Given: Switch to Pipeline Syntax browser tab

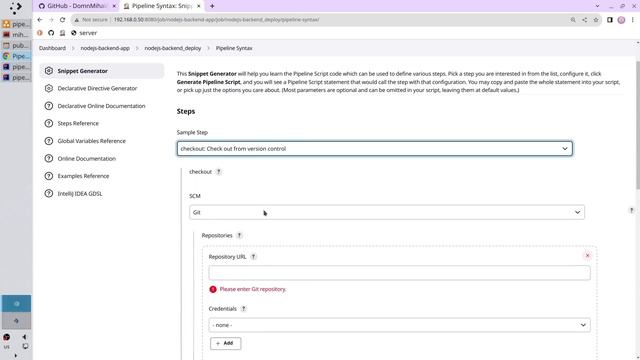Looking at the screenshot, I should coord(161,6).
